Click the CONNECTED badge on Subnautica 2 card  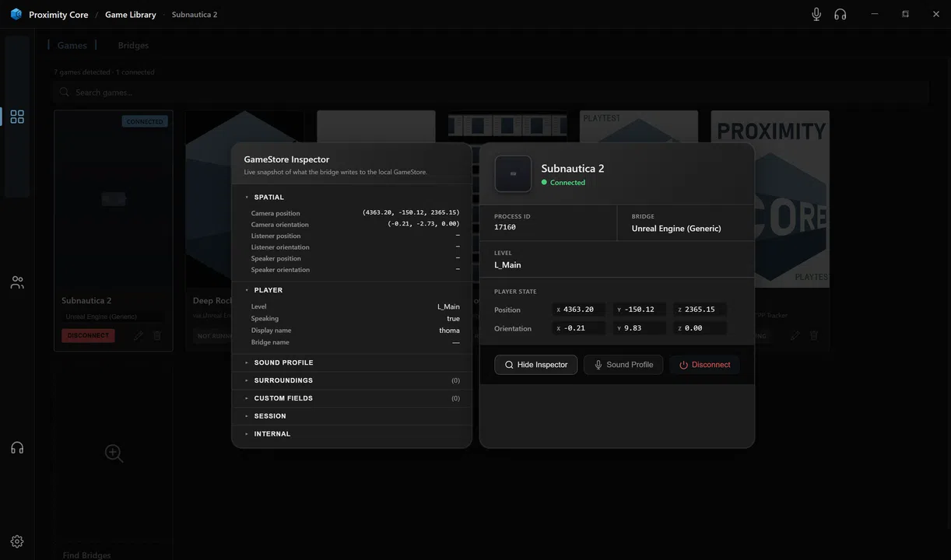coord(145,122)
